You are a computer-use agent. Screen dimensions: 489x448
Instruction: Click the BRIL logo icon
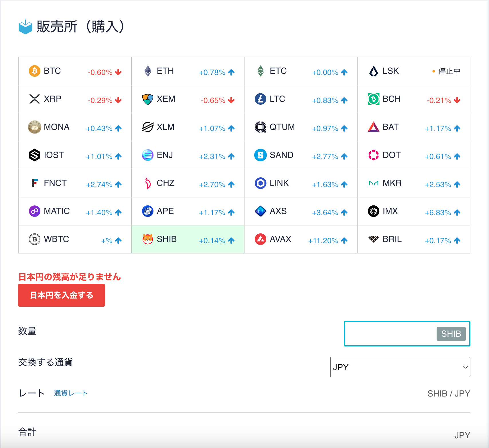pyautogui.click(x=374, y=239)
